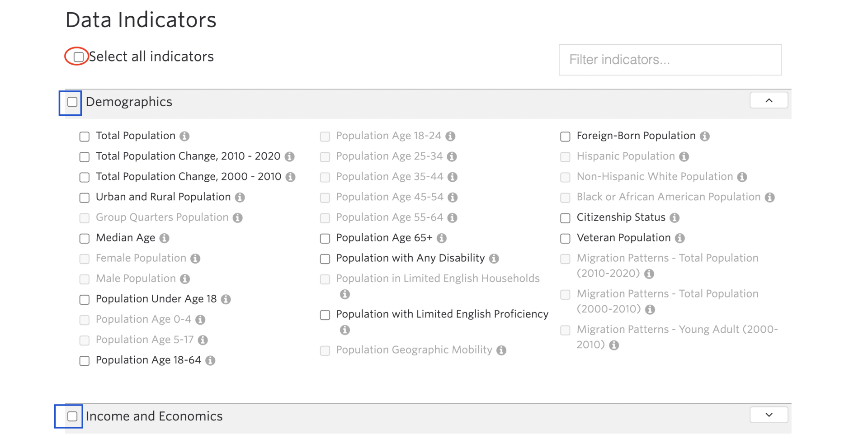Click info icon for Population with Any Disability
868x439 pixels.
pyautogui.click(x=494, y=258)
